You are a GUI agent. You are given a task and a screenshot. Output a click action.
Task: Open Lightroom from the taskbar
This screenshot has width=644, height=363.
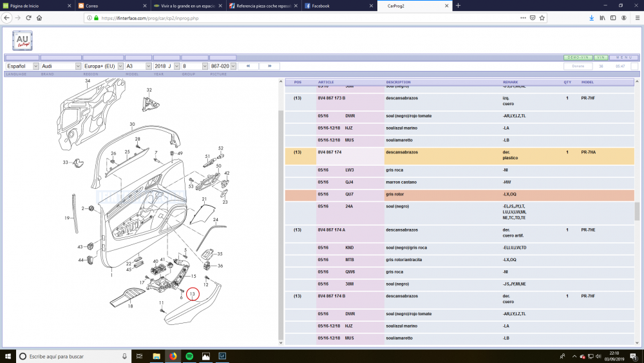(x=222, y=357)
